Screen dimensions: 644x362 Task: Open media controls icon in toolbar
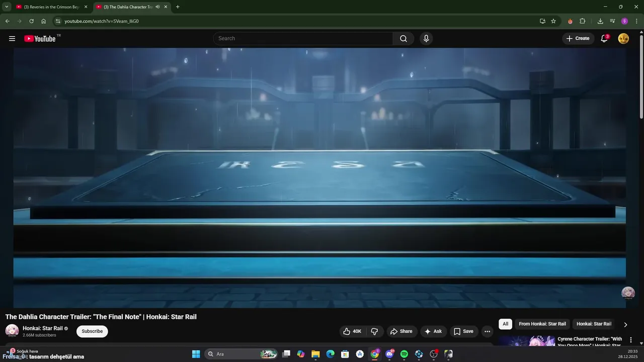(612, 21)
